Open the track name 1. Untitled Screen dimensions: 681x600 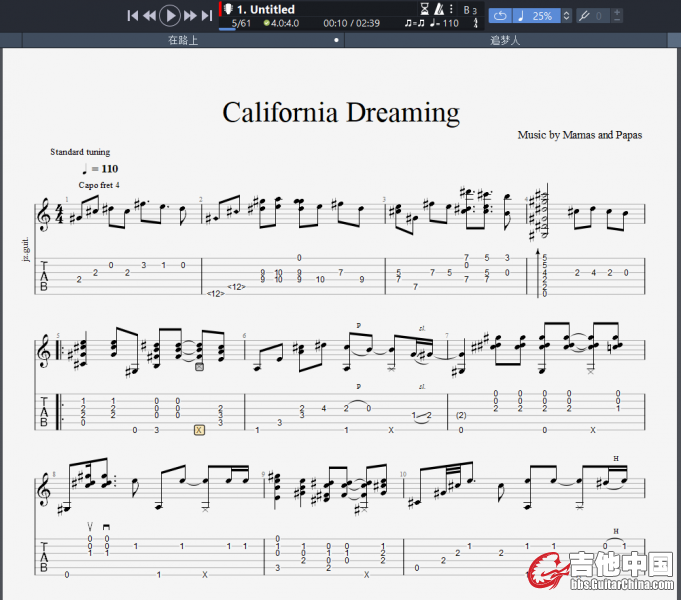(x=266, y=9)
